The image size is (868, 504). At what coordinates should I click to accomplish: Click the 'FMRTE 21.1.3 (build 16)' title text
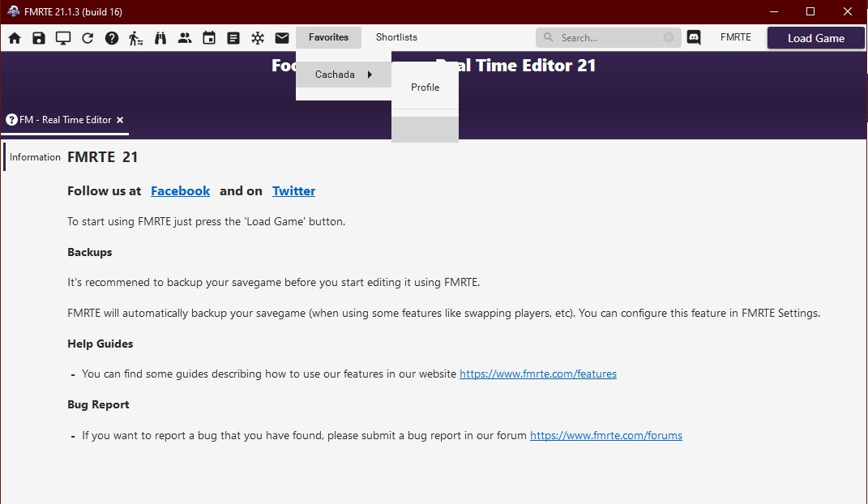73,11
